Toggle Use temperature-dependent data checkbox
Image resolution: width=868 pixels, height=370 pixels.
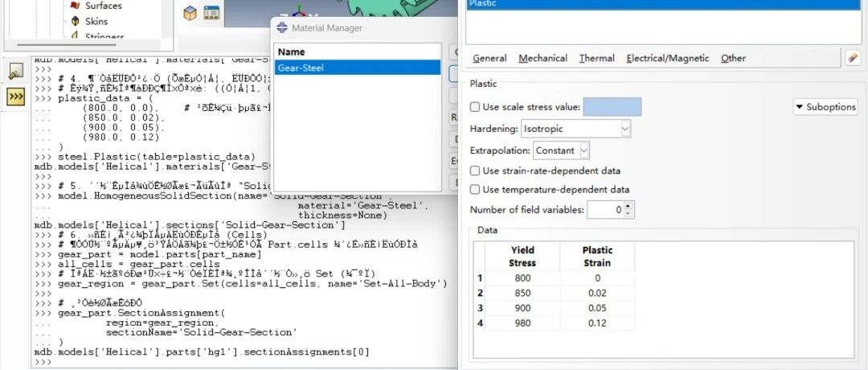click(x=474, y=190)
